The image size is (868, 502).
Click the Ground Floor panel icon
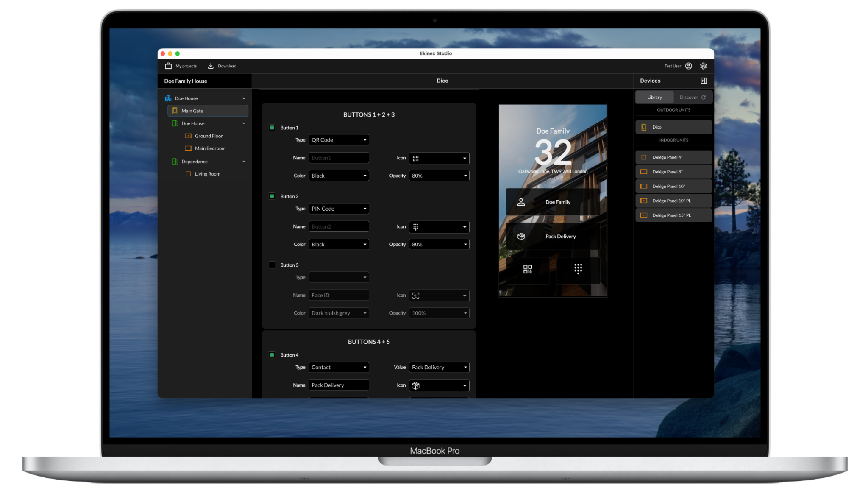coord(188,136)
